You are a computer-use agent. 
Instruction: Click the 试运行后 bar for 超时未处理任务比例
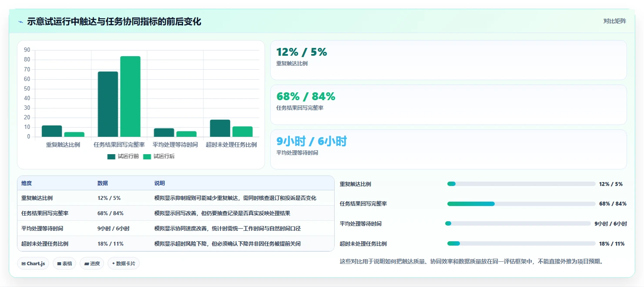[242, 132]
